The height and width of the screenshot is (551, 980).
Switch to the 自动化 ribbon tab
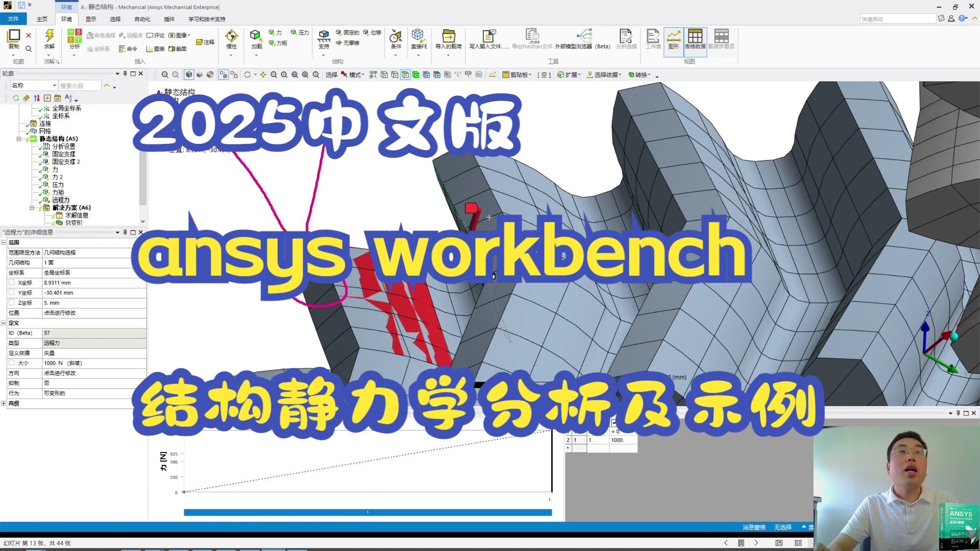tap(142, 19)
